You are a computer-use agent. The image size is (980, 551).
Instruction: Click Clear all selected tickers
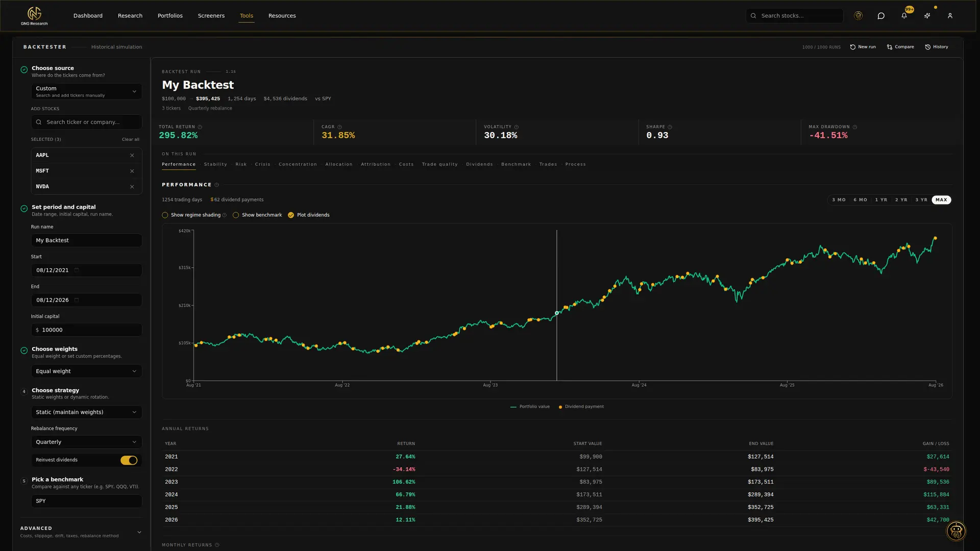point(131,140)
